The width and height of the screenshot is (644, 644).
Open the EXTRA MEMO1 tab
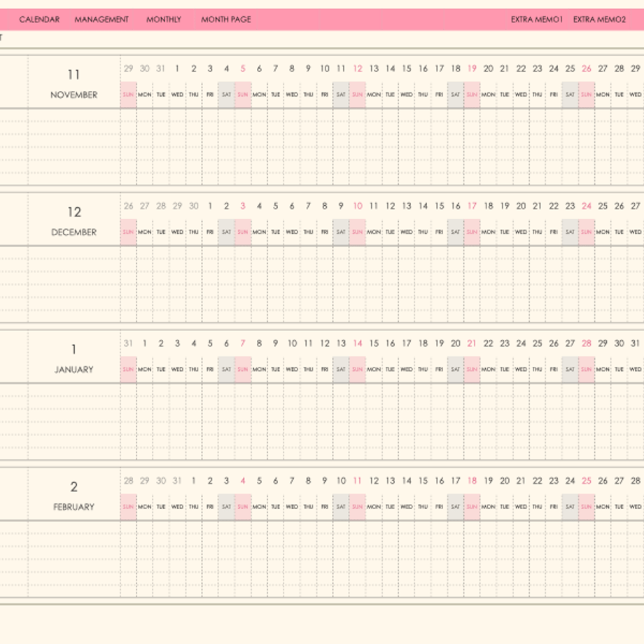point(536,20)
